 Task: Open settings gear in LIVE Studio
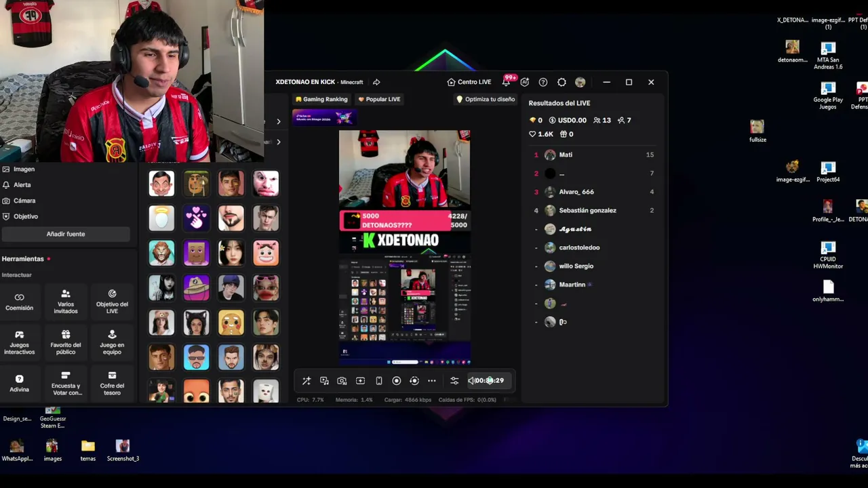pos(561,82)
